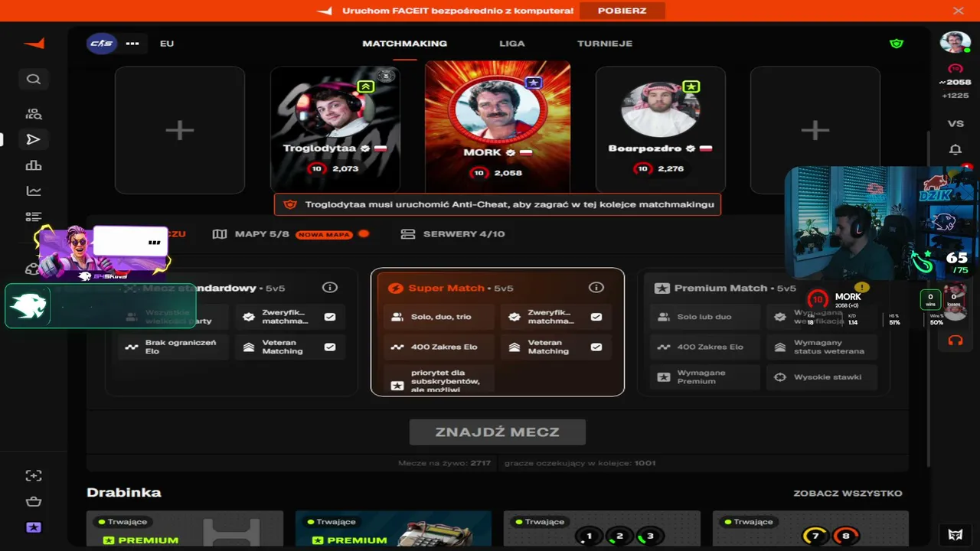Add a player in the first empty slot
Screen dimensions: 980x551
[x=180, y=130]
